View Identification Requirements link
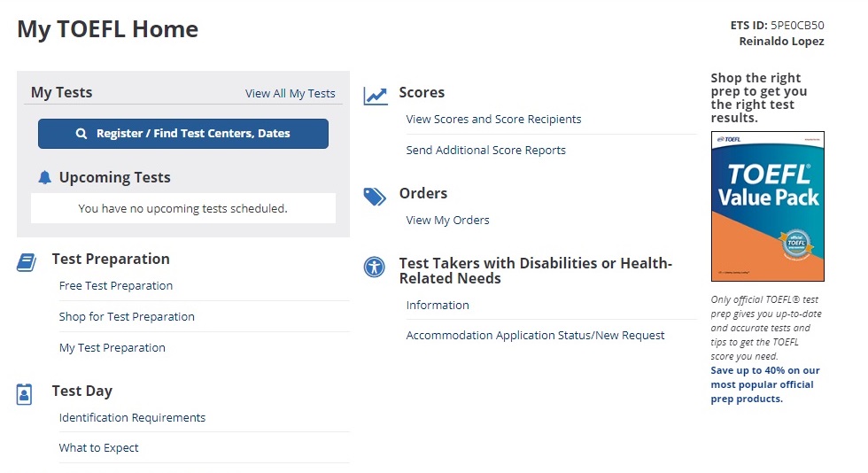The width and height of the screenshot is (868, 473). click(132, 417)
